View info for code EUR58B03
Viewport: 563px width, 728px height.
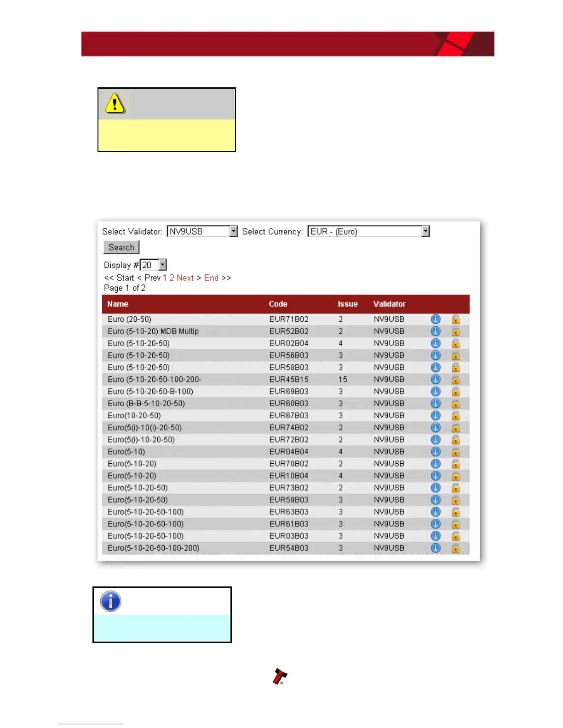click(435, 367)
